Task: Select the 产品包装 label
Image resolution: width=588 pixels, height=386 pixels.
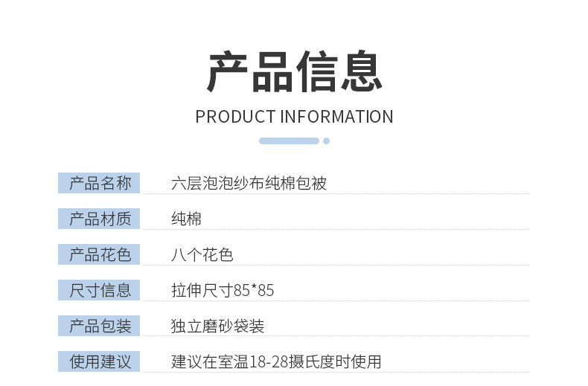Action: (x=100, y=326)
